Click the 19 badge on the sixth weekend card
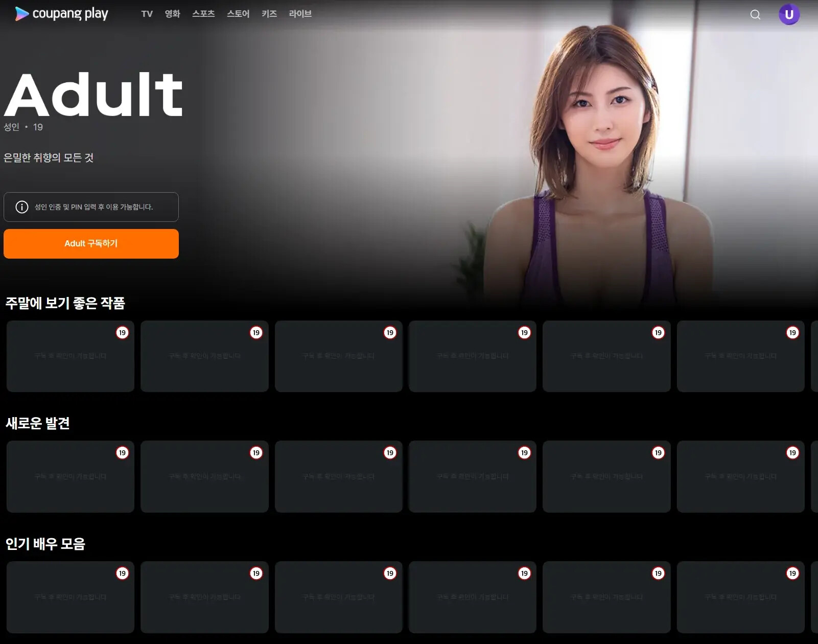The width and height of the screenshot is (818, 644). point(792,333)
